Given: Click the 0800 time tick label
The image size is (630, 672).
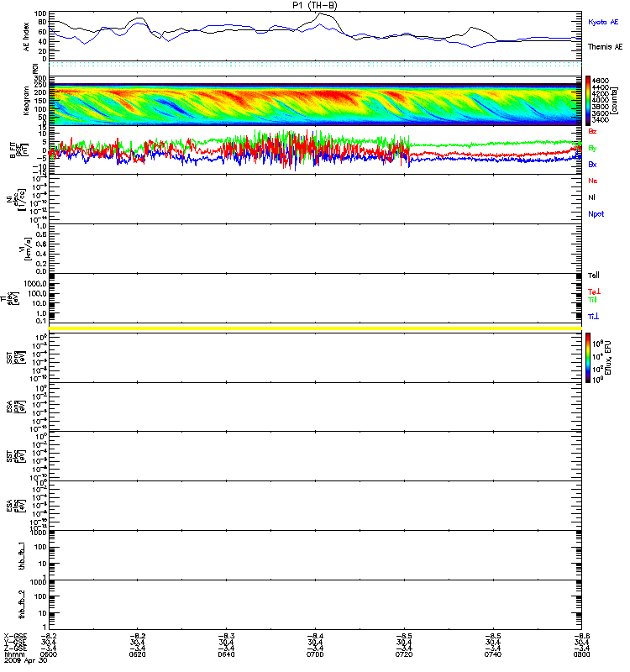Looking at the screenshot, I should (x=581, y=654).
